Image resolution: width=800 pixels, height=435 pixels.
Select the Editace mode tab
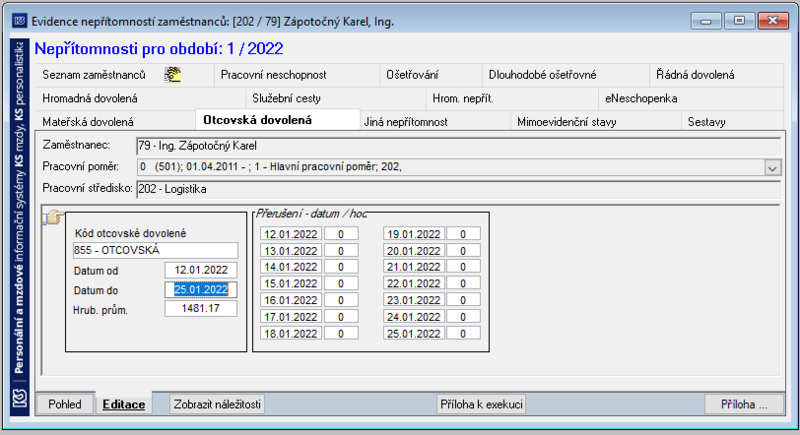coord(123,404)
